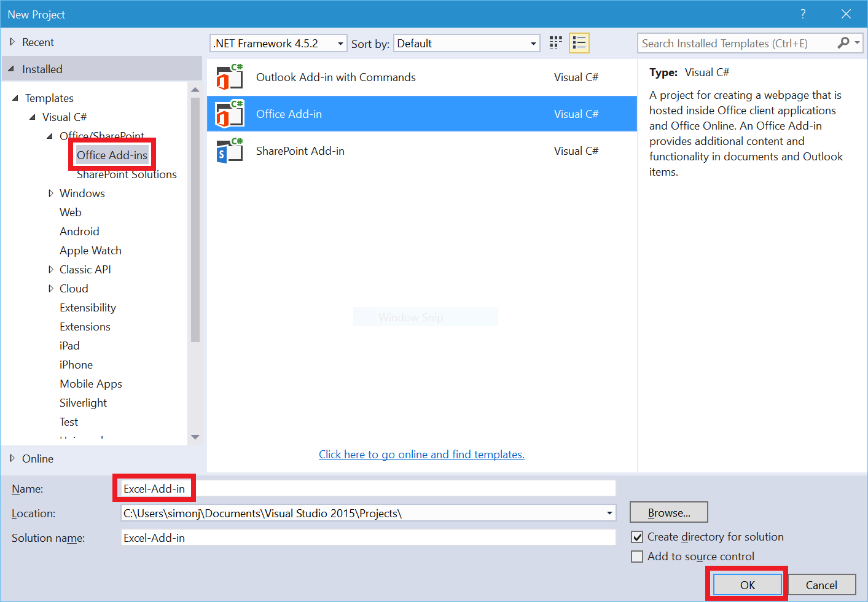Open the dialog help question mark
The height and width of the screenshot is (602, 868).
pos(803,14)
